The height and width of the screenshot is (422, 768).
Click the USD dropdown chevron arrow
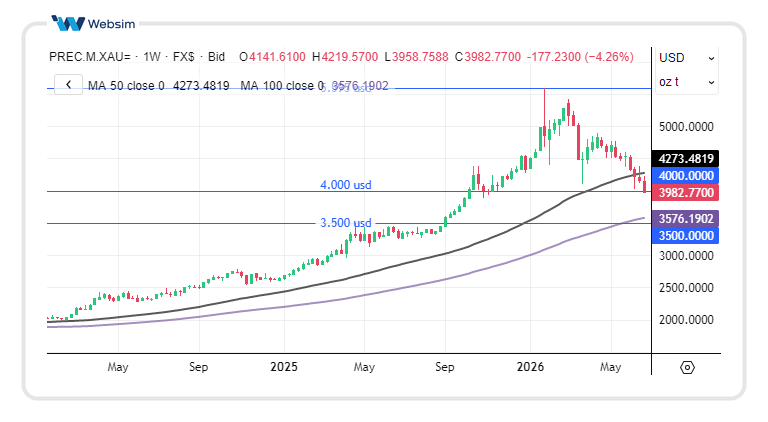(711, 59)
